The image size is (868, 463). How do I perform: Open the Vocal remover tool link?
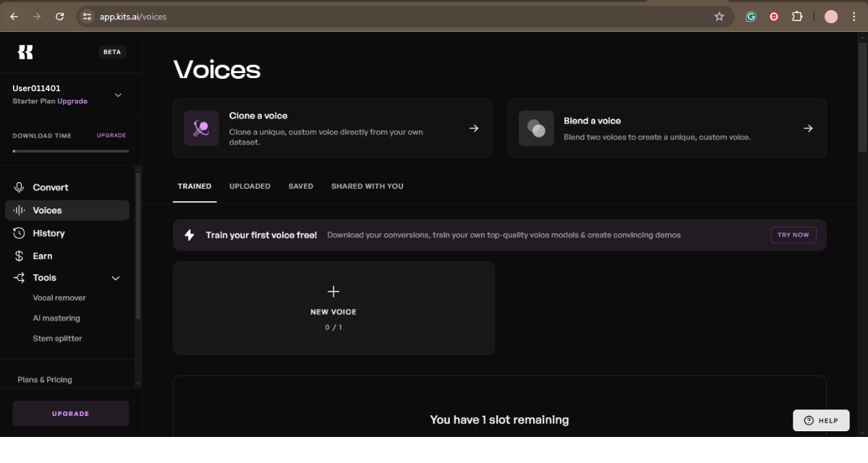(x=59, y=298)
